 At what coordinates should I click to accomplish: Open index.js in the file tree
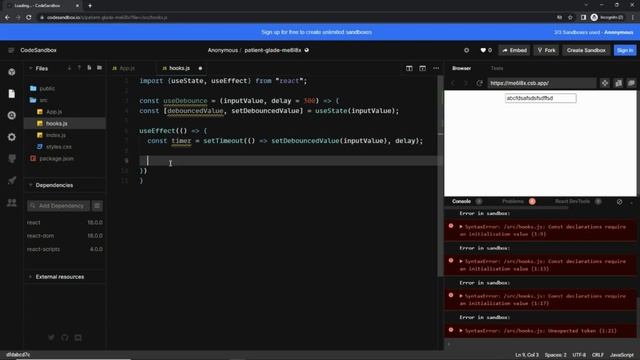(64, 135)
